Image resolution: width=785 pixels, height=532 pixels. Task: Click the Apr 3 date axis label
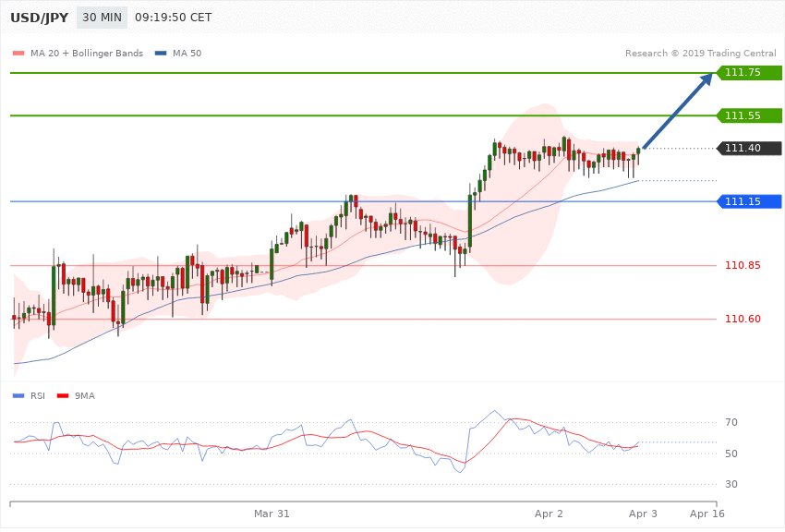click(643, 514)
